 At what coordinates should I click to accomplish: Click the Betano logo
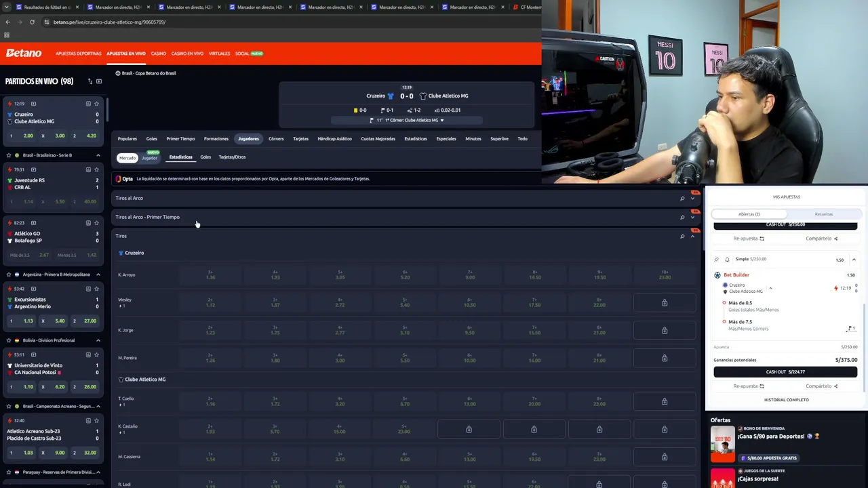point(24,53)
